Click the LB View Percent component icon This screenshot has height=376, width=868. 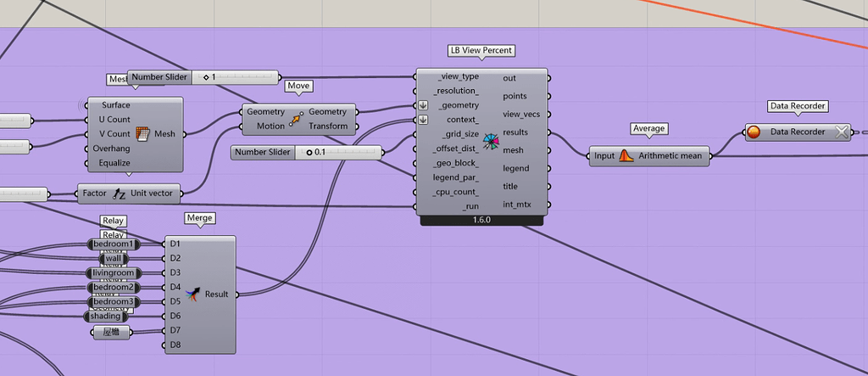pyautogui.click(x=491, y=142)
